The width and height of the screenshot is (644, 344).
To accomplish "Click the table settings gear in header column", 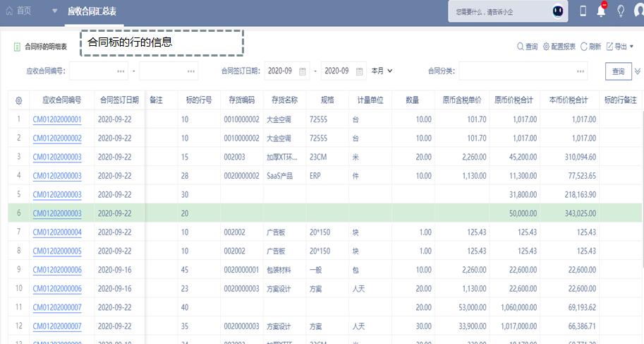I will tap(18, 101).
